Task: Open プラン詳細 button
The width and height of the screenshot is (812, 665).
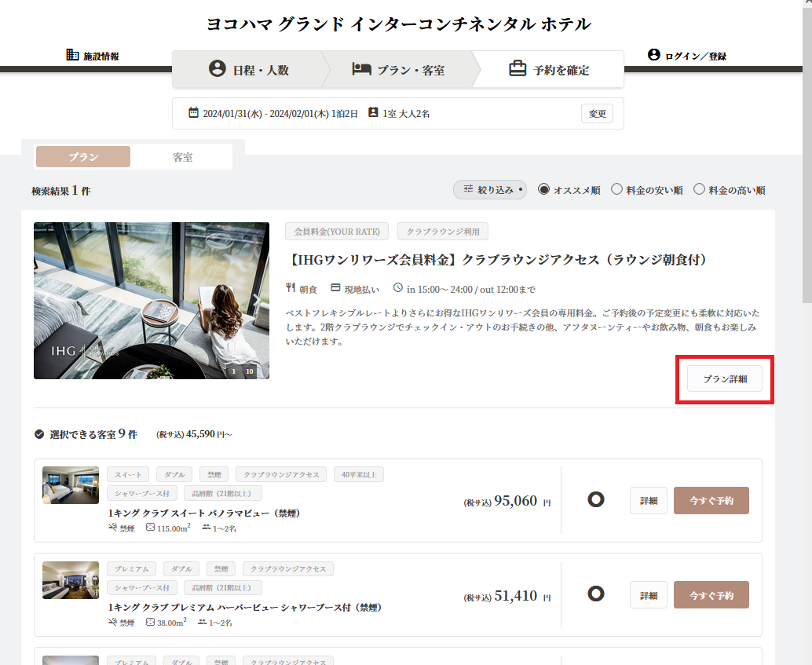Action: 725,378
